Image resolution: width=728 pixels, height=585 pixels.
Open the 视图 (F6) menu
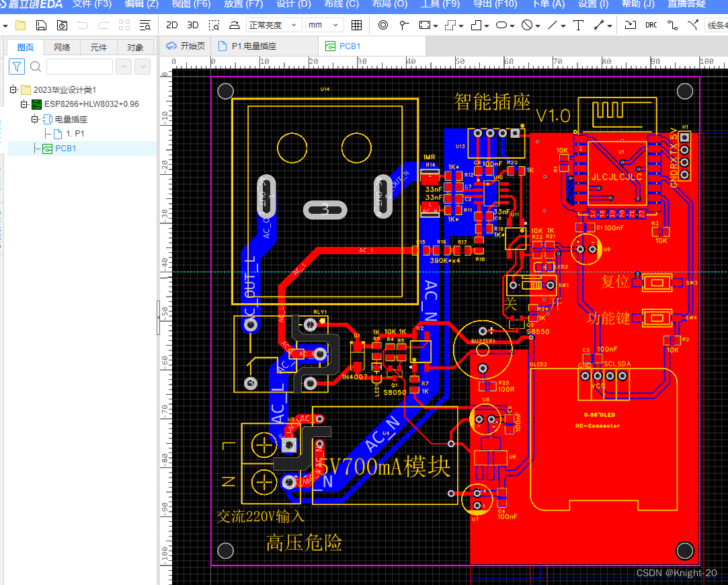tap(191, 4)
